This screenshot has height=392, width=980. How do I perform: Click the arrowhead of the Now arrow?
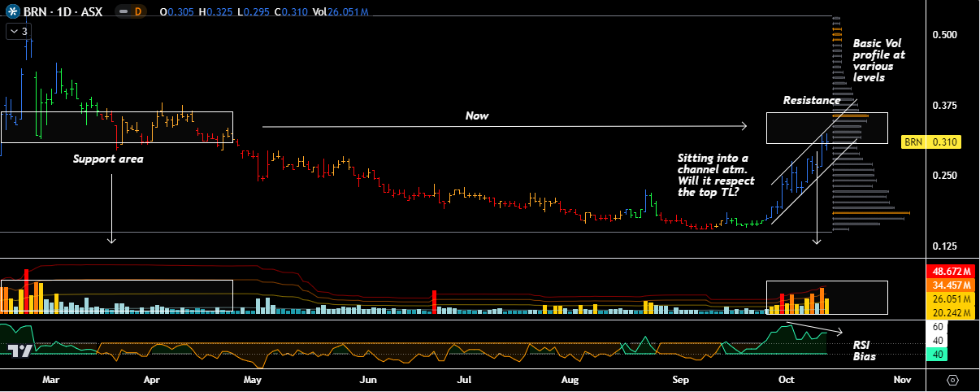point(743,126)
